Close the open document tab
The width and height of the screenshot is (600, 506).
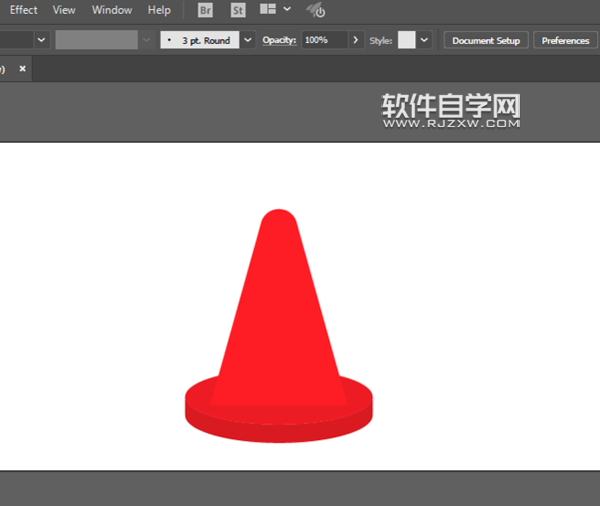tap(23, 69)
